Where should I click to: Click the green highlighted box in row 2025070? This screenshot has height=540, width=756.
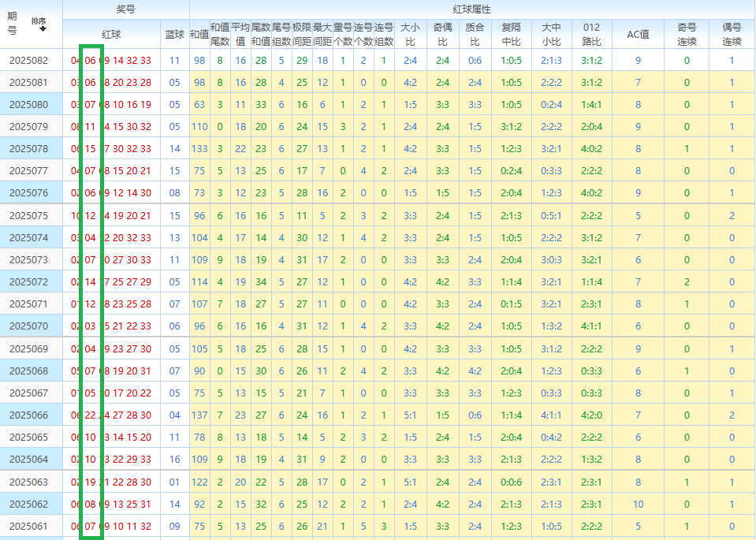[91, 326]
